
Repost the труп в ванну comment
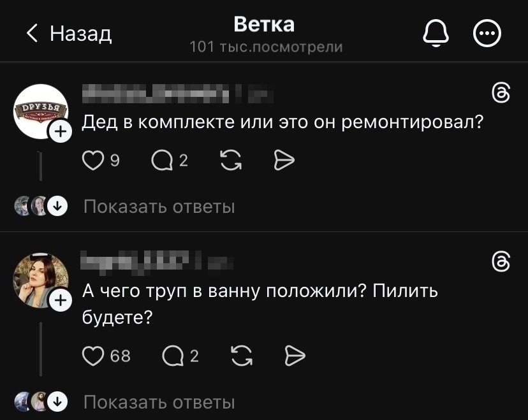241,356
